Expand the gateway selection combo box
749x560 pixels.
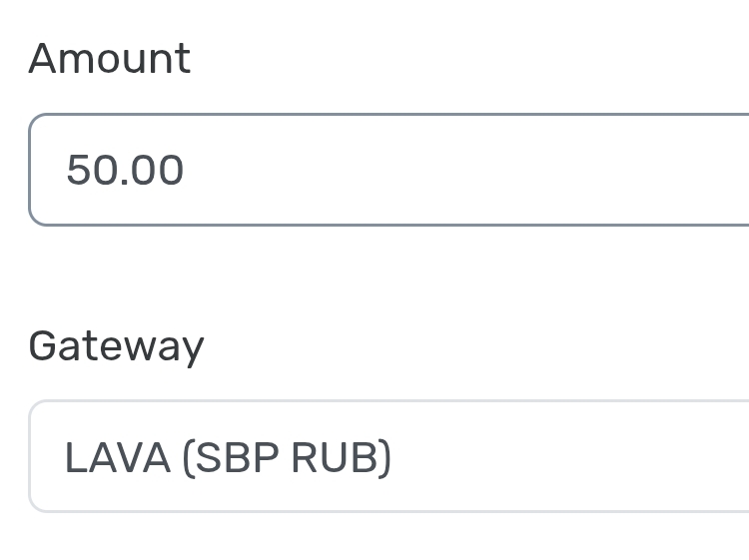click(x=389, y=456)
